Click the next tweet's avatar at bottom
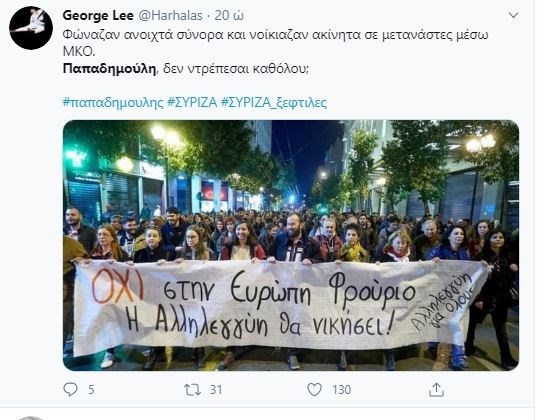 pyautogui.click(x=31, y=418)
